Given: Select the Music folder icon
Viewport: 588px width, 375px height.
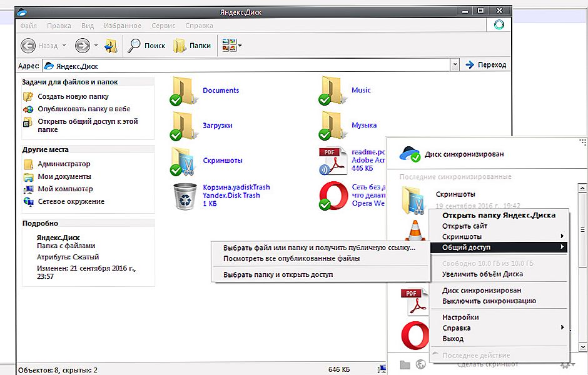Looking at the screenshot, I should (332, 91).
